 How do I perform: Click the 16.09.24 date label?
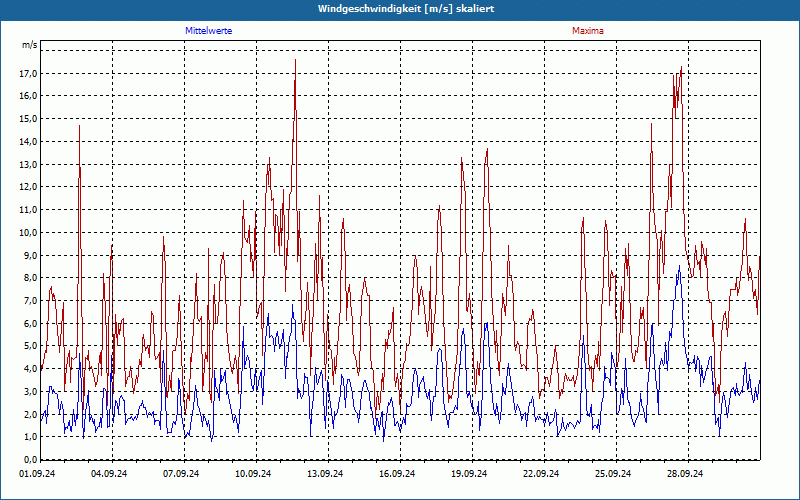coord(396,474)
